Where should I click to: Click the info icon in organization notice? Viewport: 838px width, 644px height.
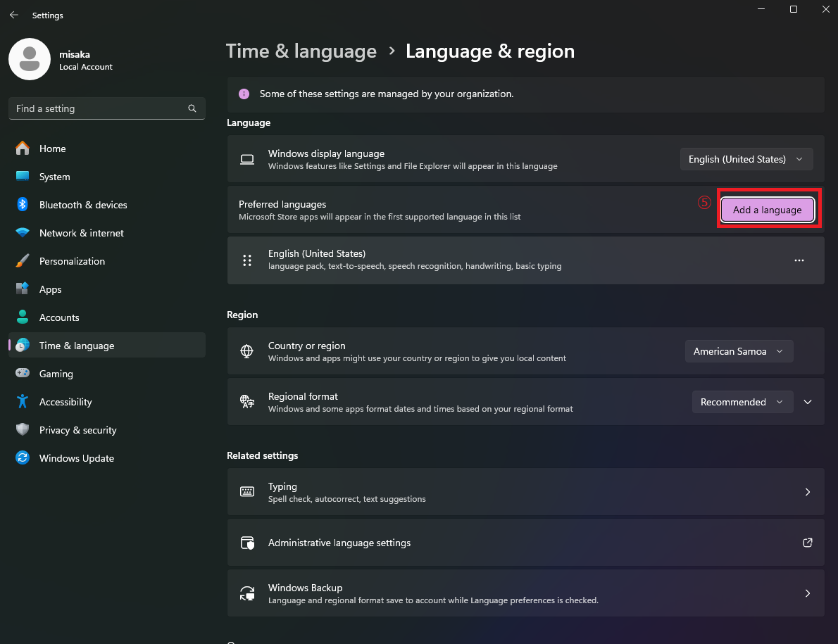[244, 94]
